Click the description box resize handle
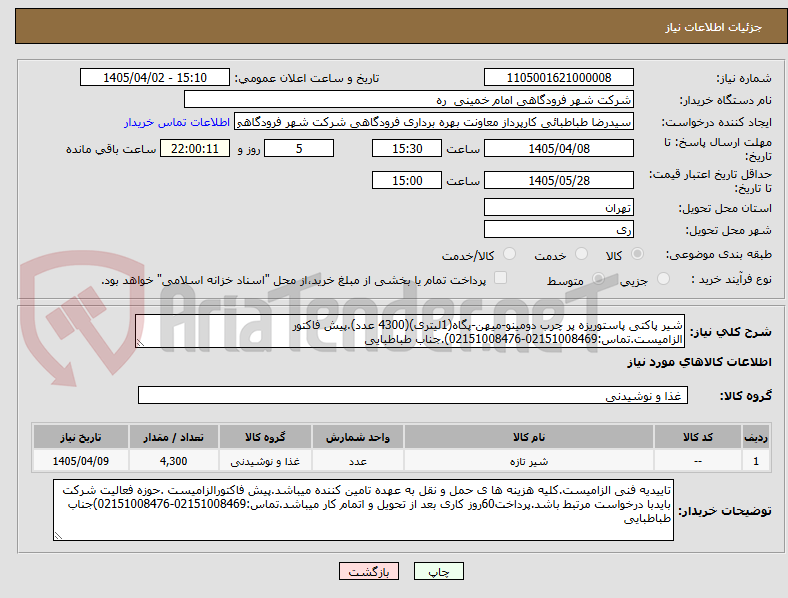The image size is (788, 598). tap(140, 343)
